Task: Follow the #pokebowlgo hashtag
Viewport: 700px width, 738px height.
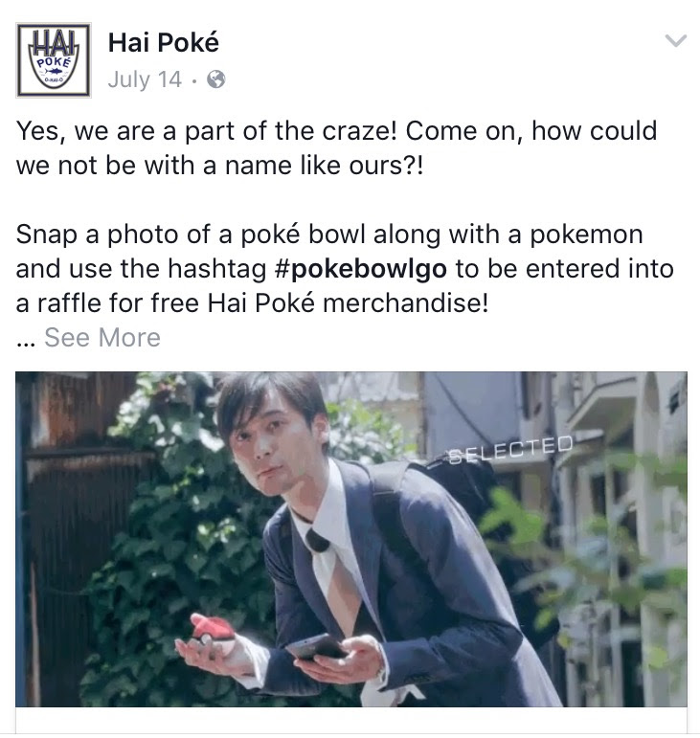Action: [x=360, y=269]
